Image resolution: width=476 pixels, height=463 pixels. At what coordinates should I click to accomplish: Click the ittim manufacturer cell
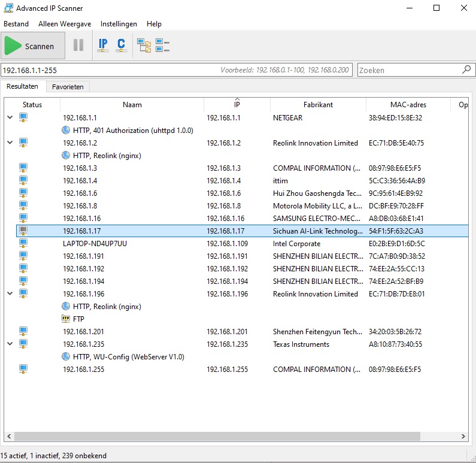point(280,181)
